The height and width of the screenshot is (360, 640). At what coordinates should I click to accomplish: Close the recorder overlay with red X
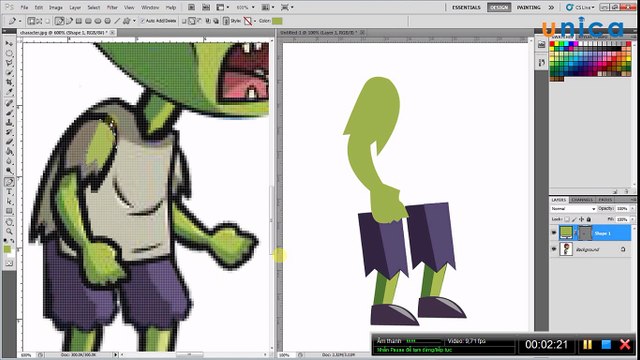(x=625, y=344)
